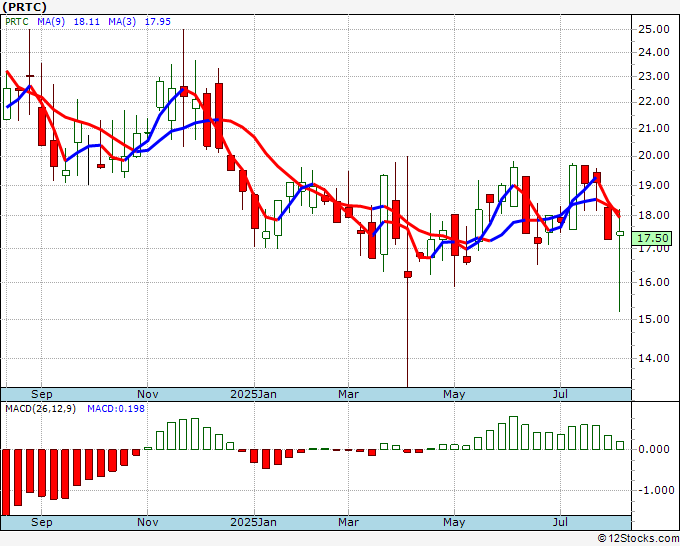Click the 22.00 price axis label
Image resolution: width=680 pixels, height=546 pixels.
point(654,101)
